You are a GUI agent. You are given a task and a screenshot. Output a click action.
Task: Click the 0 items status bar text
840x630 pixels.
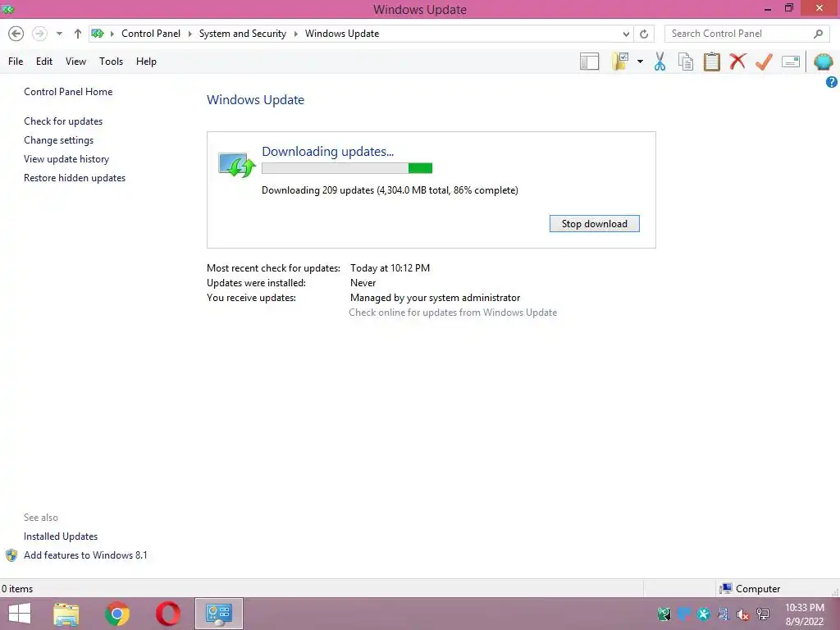(x=17, y=589)
